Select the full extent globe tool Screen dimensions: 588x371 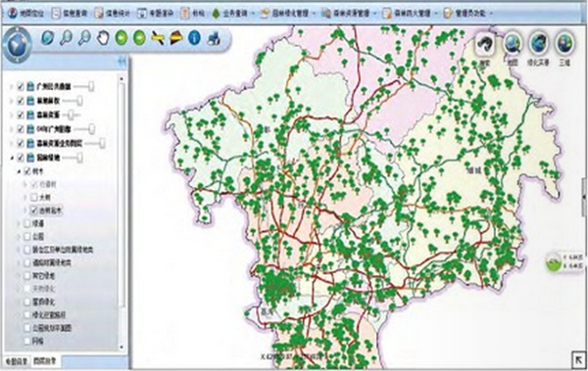click(48, 38)
